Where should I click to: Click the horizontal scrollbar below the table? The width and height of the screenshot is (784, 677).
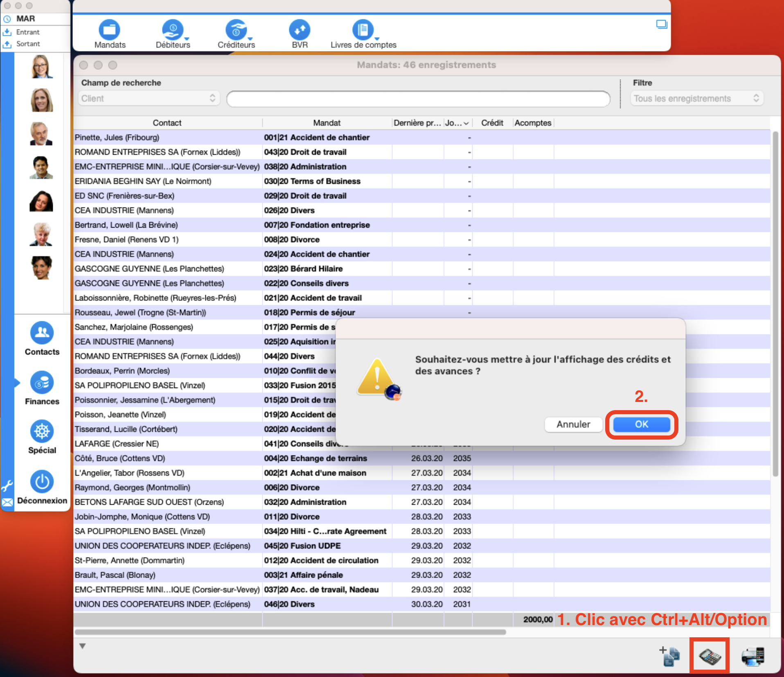coord(290,632)
